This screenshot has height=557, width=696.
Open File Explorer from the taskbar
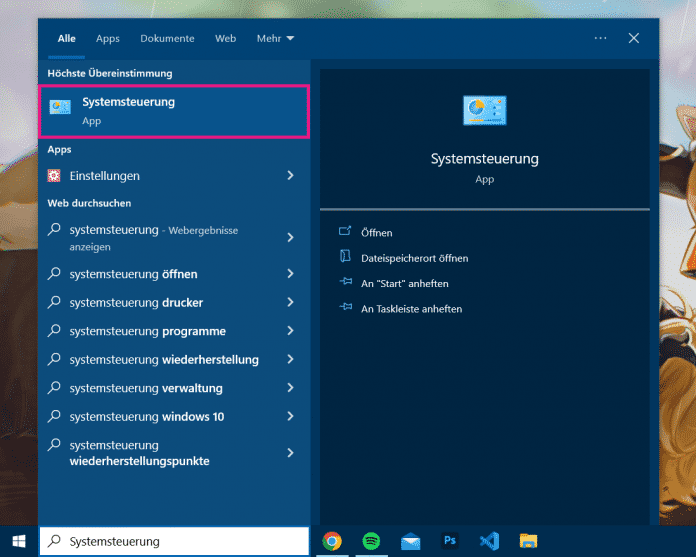[528, 541]
